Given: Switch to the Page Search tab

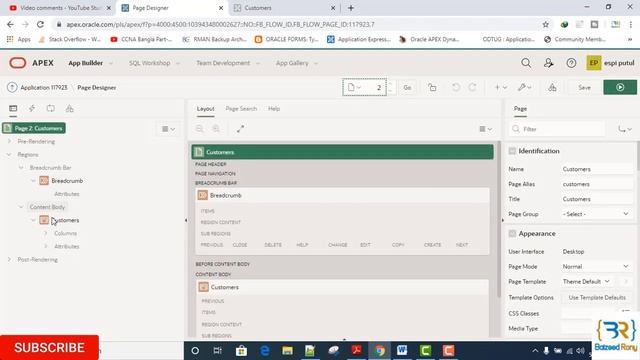Looking at the screenshot, I should click(x=241, y=109).
